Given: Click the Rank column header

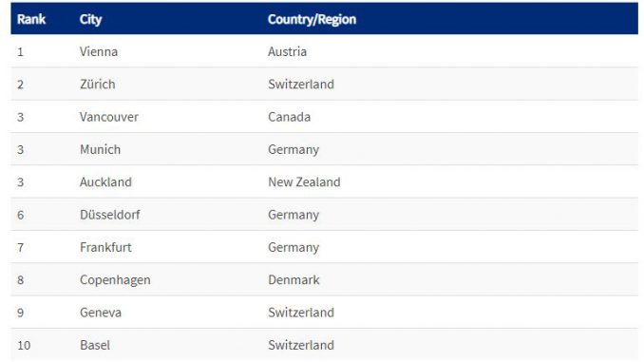Looking at the screenshot, I should pos(31,19).
